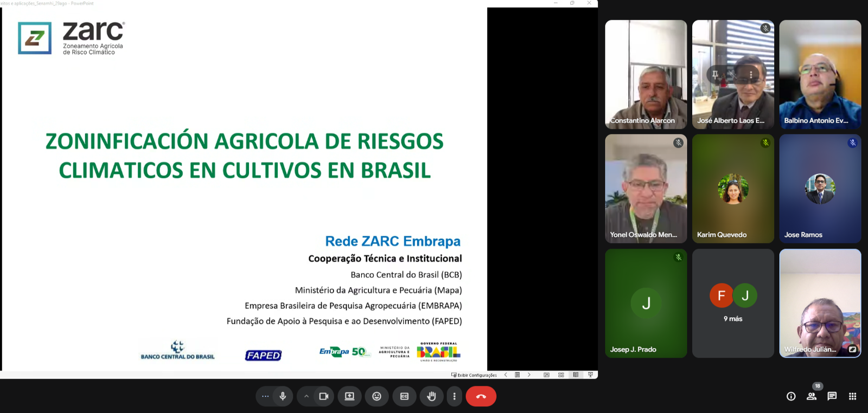Pin José Alberto Laos's video tile
The height and width of the screenshot is (413, 868).
[x=715, y=74]
